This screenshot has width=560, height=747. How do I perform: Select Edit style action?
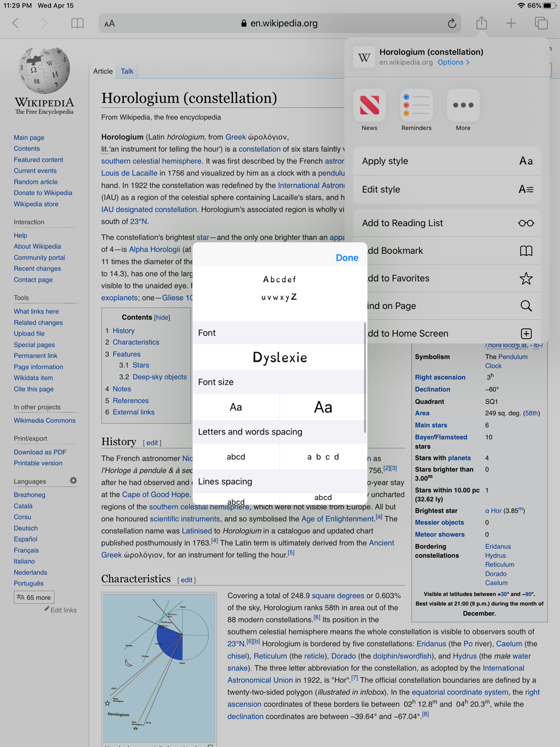tap(447, 189)
